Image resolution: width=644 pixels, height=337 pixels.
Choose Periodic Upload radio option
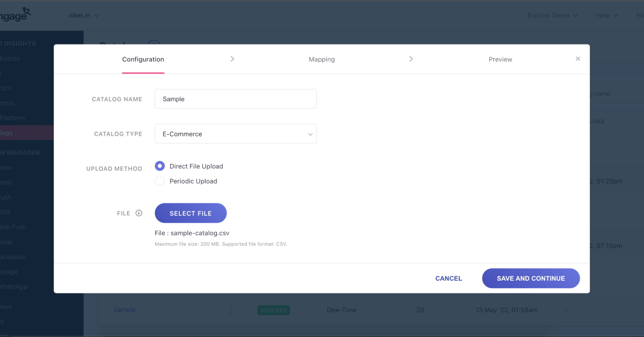(160, 181)
